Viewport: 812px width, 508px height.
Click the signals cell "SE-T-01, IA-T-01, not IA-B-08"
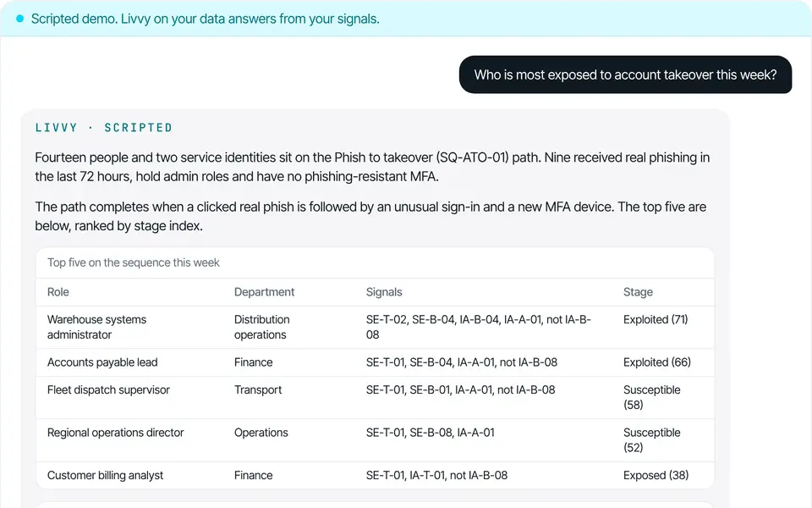(436, 475)
